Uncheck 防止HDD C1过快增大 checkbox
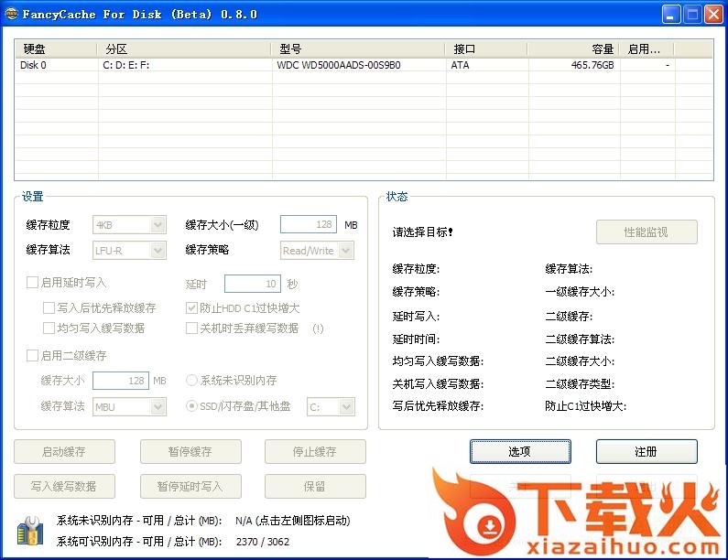728x560 pixels. tap(191, 307)
